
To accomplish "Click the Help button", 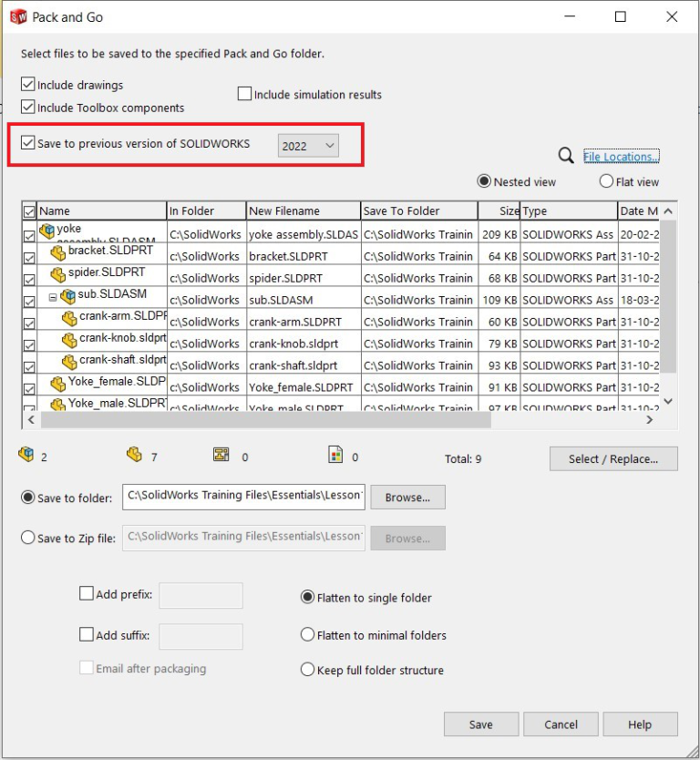I will pos(640,724).
